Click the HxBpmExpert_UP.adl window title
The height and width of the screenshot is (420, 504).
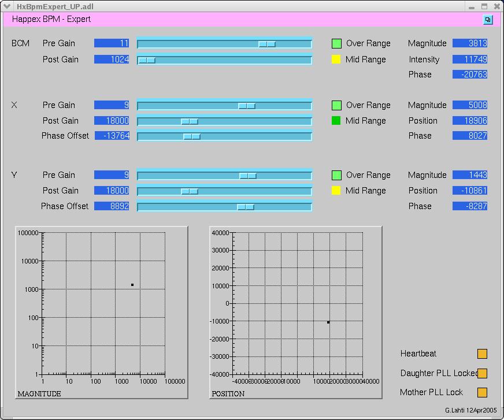point(55,6)
